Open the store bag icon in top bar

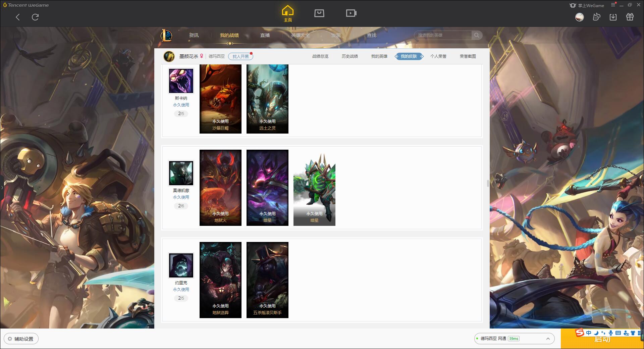(319, 13)
